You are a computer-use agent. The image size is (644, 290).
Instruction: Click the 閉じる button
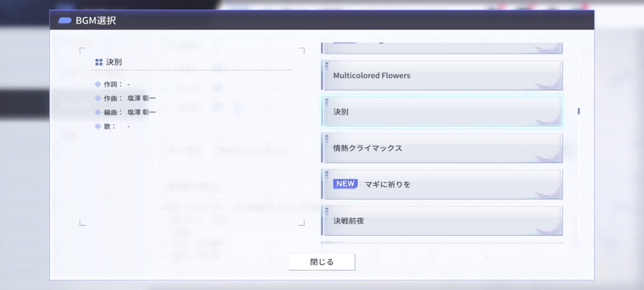coord(321,262)
